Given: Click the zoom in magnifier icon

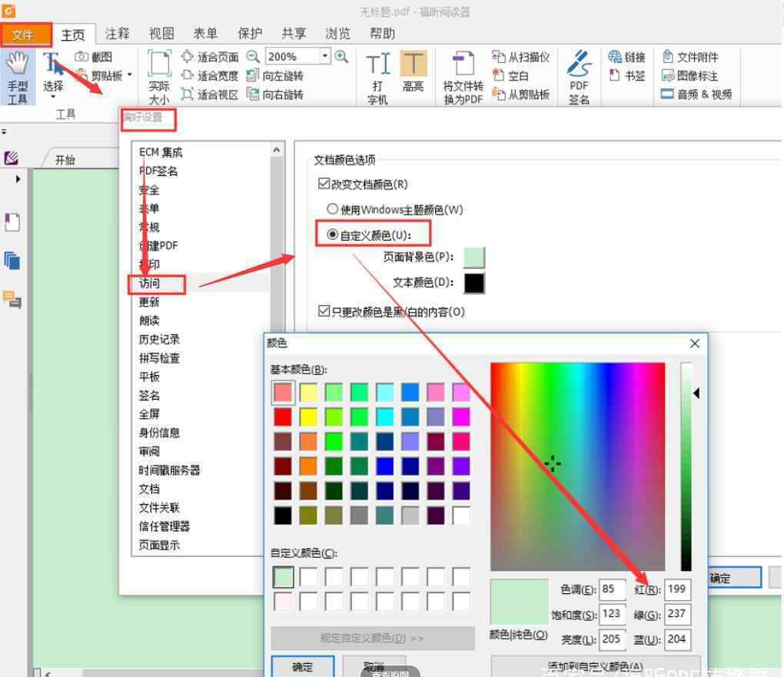Looking at the screenshot, I should pyautogui.click(x=341, y=57).
